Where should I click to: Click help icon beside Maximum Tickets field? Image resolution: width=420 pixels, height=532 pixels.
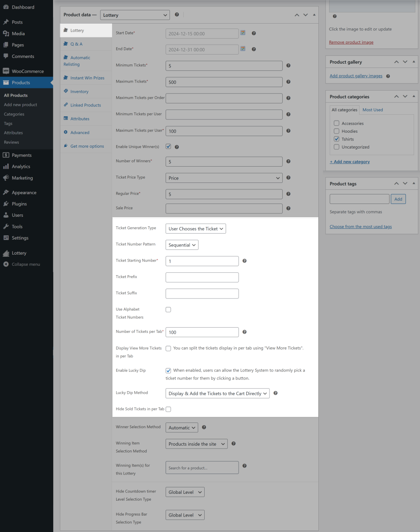(288, 82)
